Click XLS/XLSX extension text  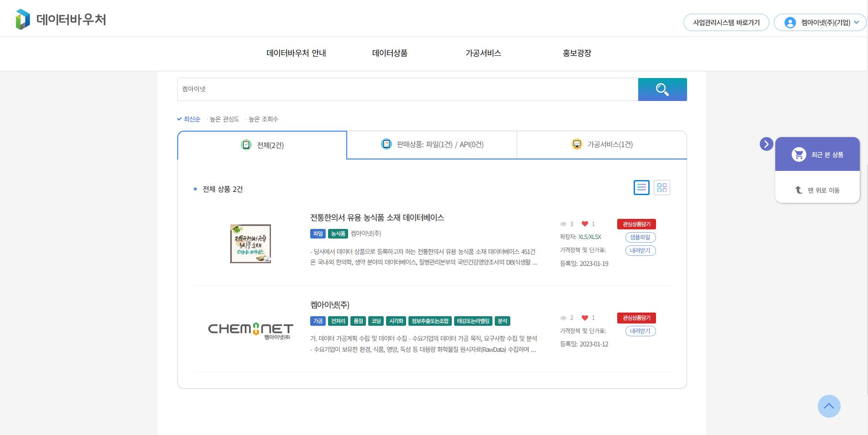tap(589, 237)
